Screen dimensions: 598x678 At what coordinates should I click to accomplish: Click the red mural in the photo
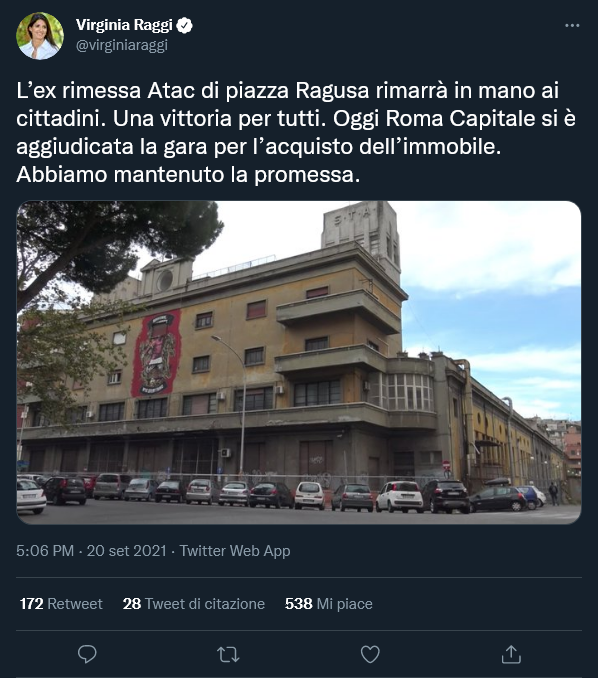pyautogui.click(x=156, y=354)
